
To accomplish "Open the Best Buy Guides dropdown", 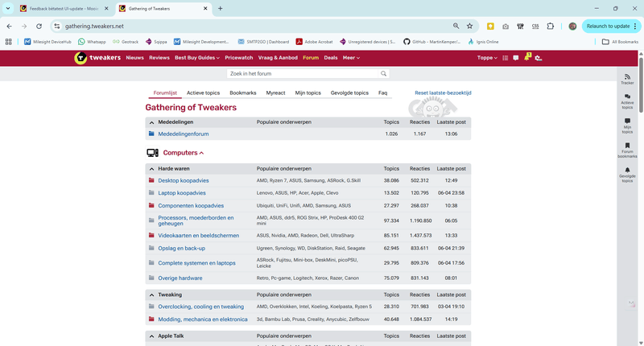I will [196, 58].
